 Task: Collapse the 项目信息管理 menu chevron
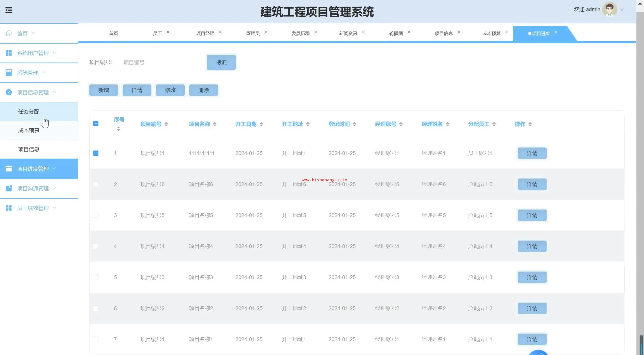54,92
